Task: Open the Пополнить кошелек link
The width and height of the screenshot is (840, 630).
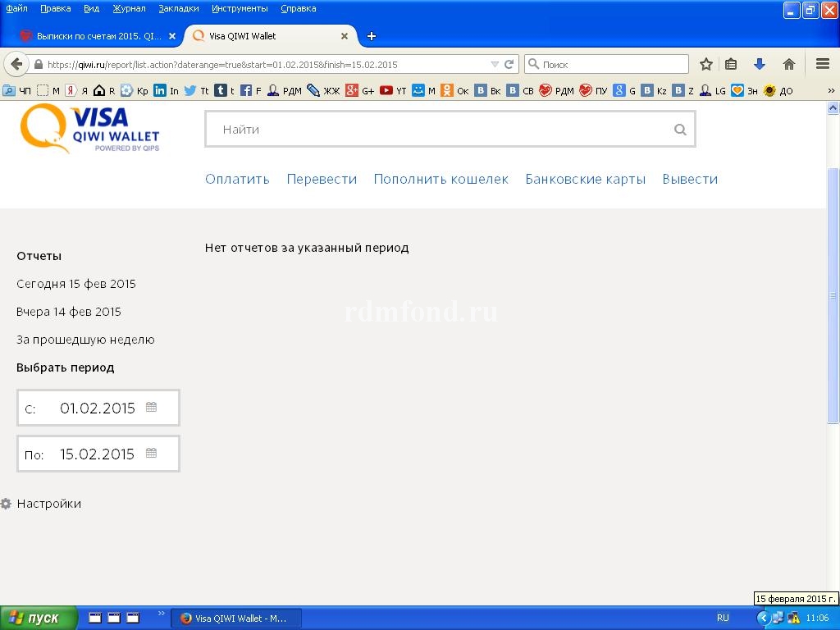Action: (x=441, y=179)
